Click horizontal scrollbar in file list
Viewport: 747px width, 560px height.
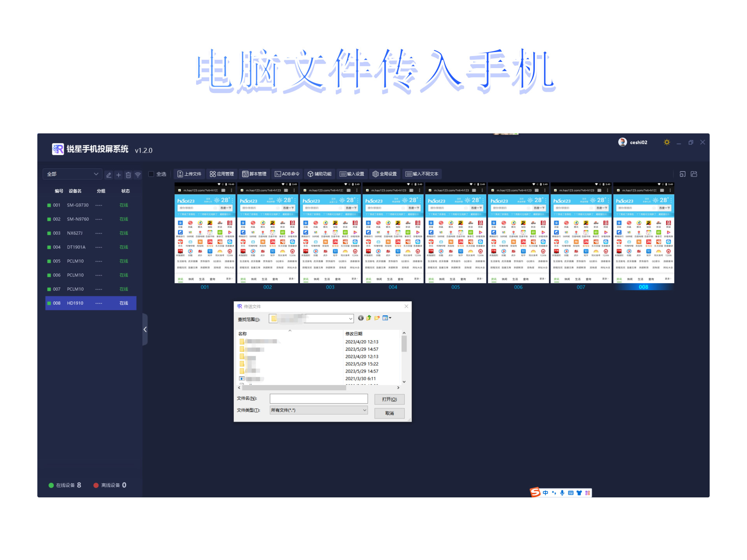coord(294,388)
